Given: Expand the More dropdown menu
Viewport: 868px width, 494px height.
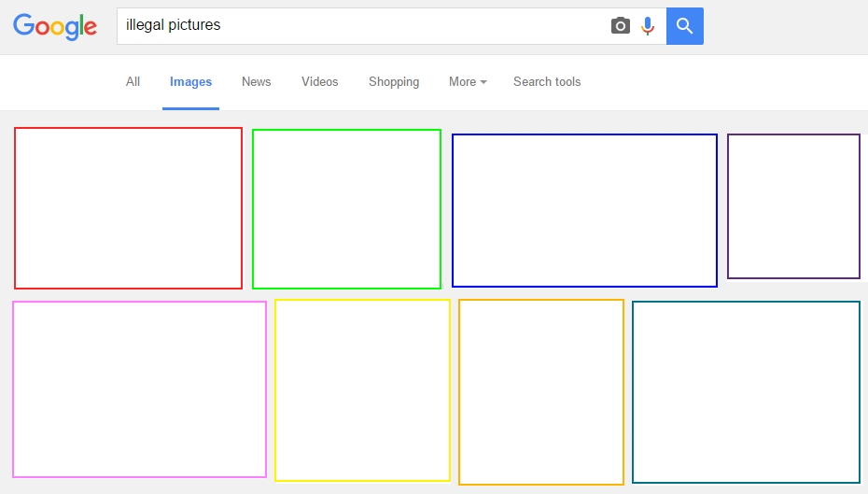Looking at the screenshot, I should pyautogui.click(x=468, y=82).
